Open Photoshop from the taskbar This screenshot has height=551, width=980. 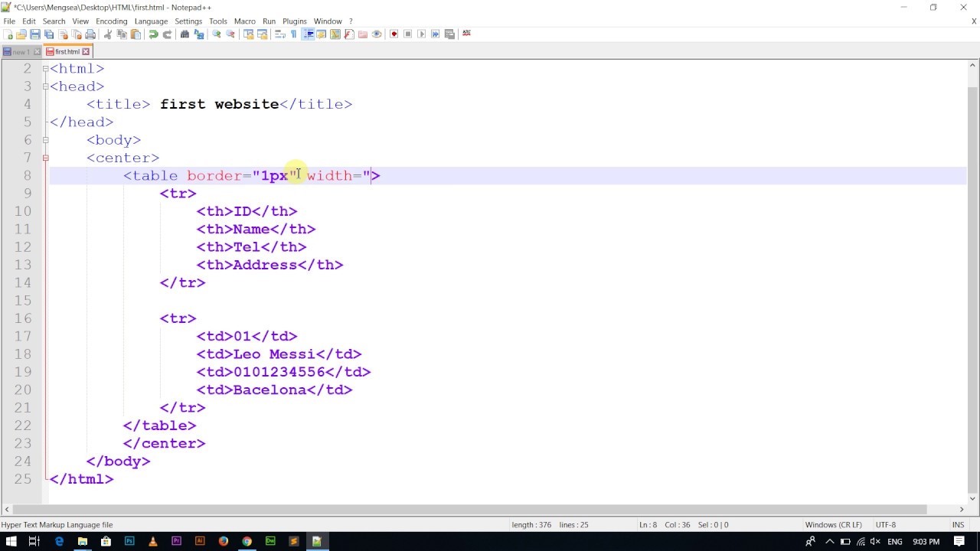(129, 541)
